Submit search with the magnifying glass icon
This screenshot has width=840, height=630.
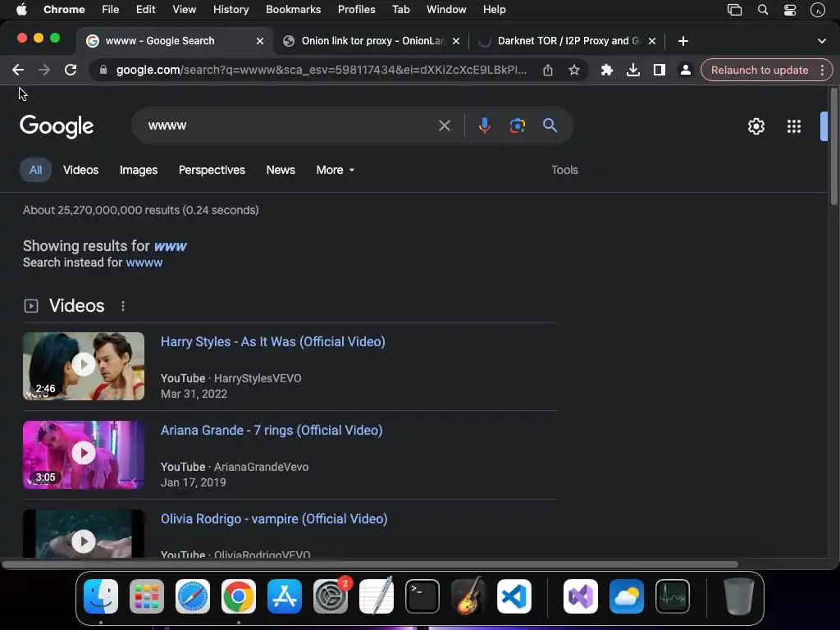550,126
